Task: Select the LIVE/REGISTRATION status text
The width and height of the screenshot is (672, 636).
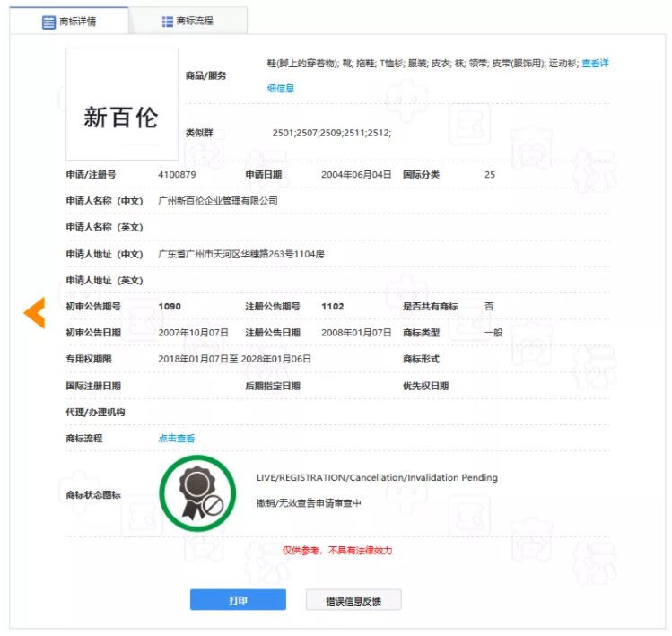Action: (x=377, y=477)
